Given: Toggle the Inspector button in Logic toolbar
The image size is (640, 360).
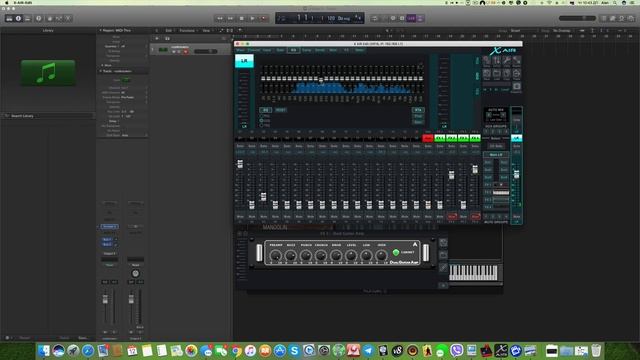Looking at the screenshot, I should (18, 18).
